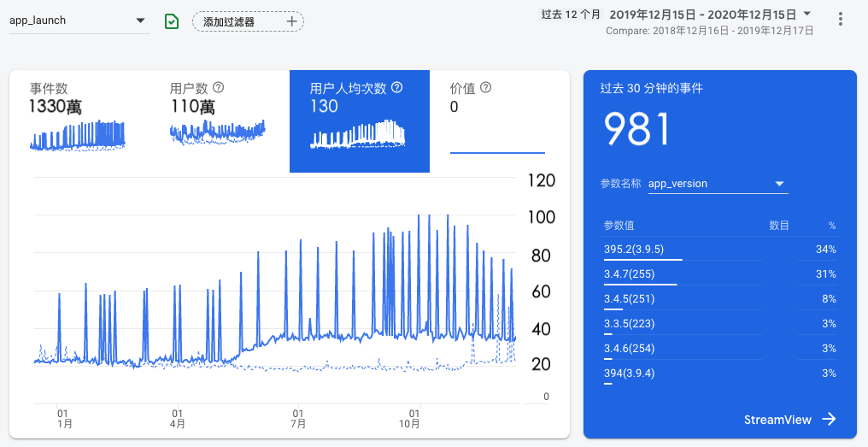Open the three-dot more options menu
The width and height of the screenshot is (868, 447).
[x=841, y=19]
